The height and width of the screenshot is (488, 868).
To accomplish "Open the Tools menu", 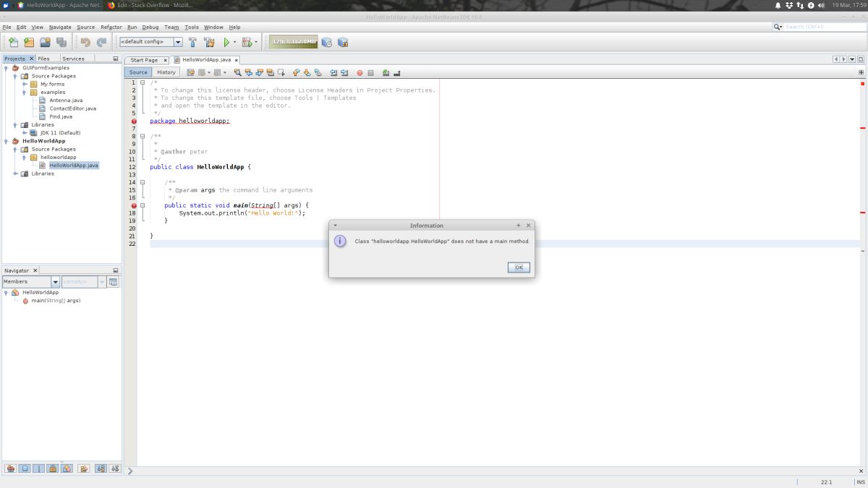I will coord(191,27).
